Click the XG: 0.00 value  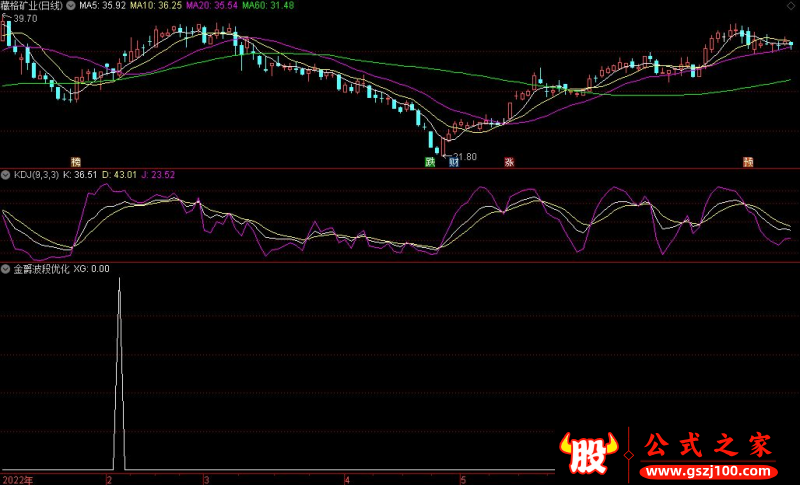click(91, 269)
